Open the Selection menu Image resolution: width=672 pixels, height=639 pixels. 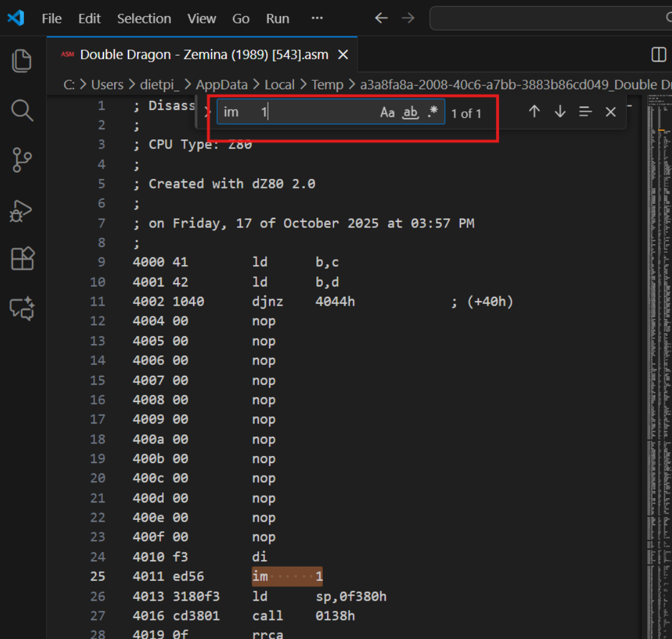[x=144, y=19]
